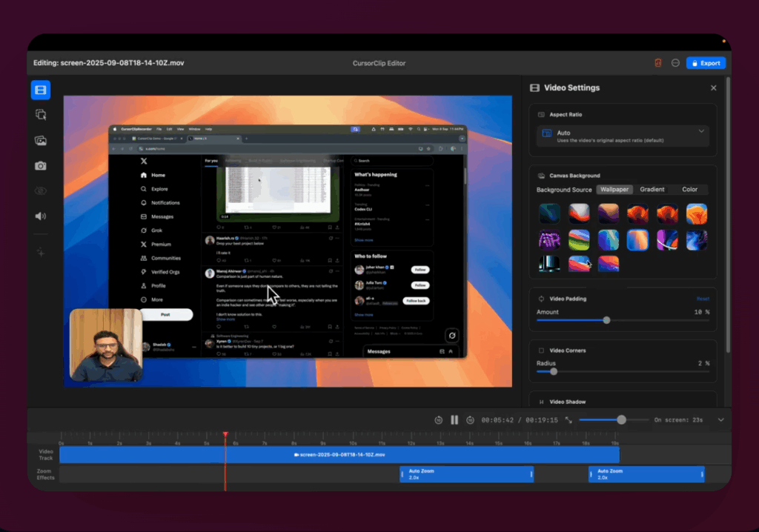
Task: Switch Background Source to Color
Action: pos(689,189)
